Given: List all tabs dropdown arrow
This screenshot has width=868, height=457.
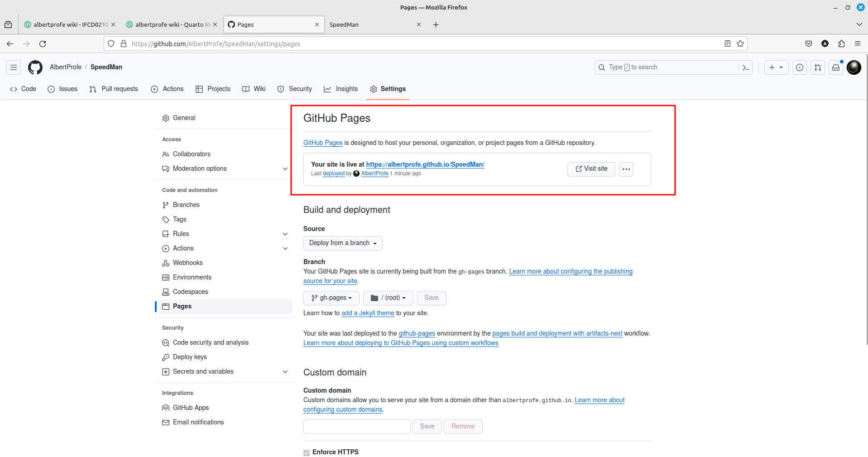Looking at the screenshot, I should [859, 25].
